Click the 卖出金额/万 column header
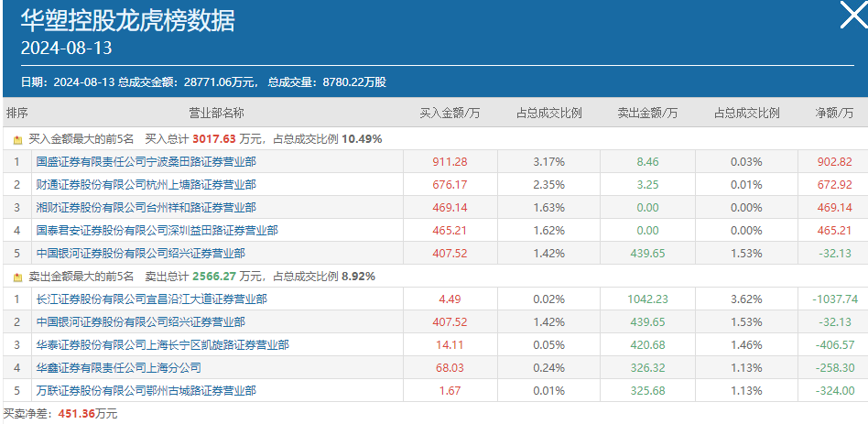The width and height of the screenshot is (868, 424). (647, 114)
